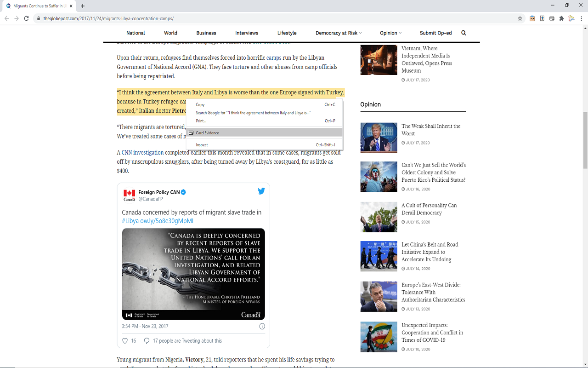Click the Vietnam press museum thumbnail
This screenshot has width=588, height=368.
[x=379, y=60]
